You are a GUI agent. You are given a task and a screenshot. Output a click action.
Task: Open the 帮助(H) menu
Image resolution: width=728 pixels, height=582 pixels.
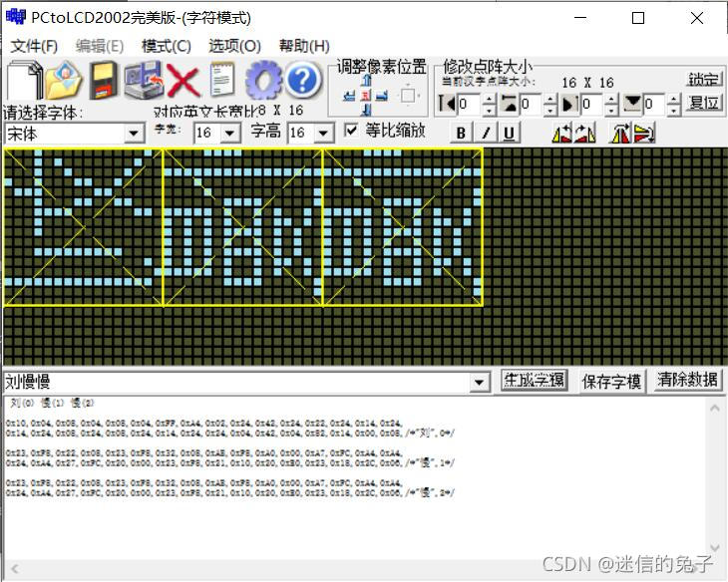pos(304,46)
